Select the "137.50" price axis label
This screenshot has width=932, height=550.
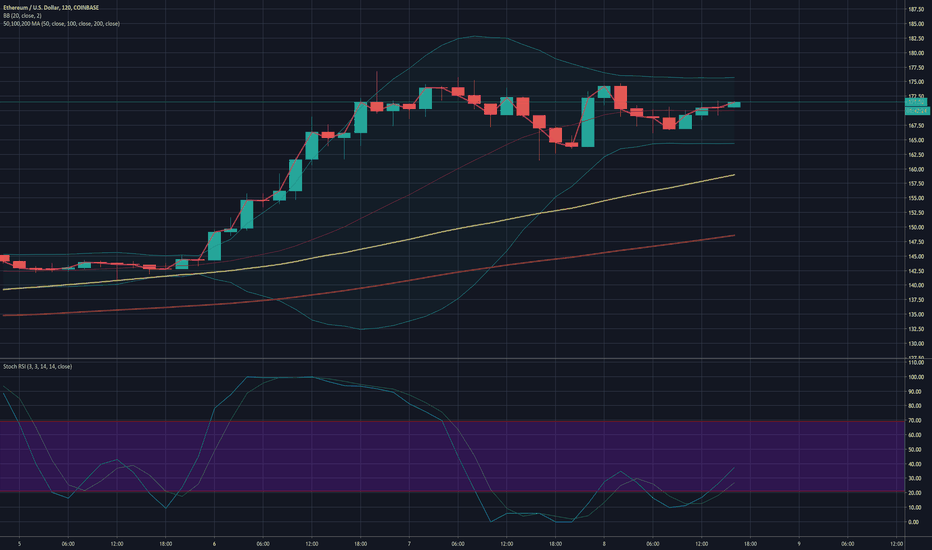tap(916, 300)
